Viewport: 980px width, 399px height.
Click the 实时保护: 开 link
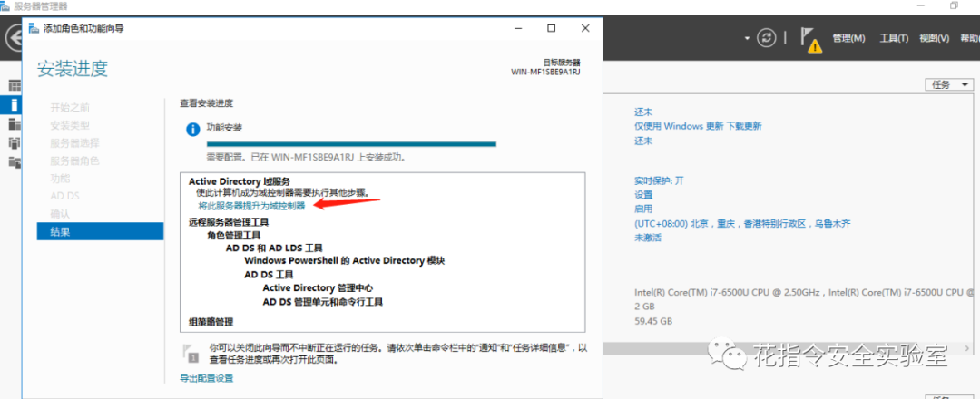pos(660,180)
